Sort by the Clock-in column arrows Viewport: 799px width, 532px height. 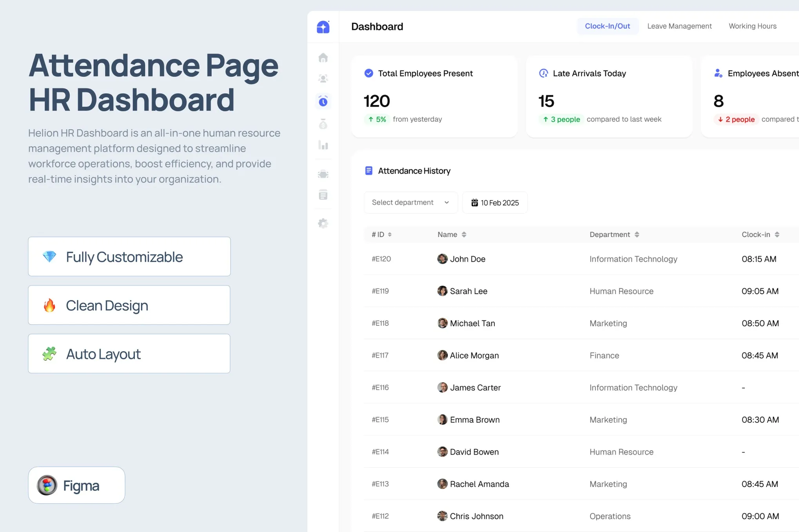coord(777,235)
